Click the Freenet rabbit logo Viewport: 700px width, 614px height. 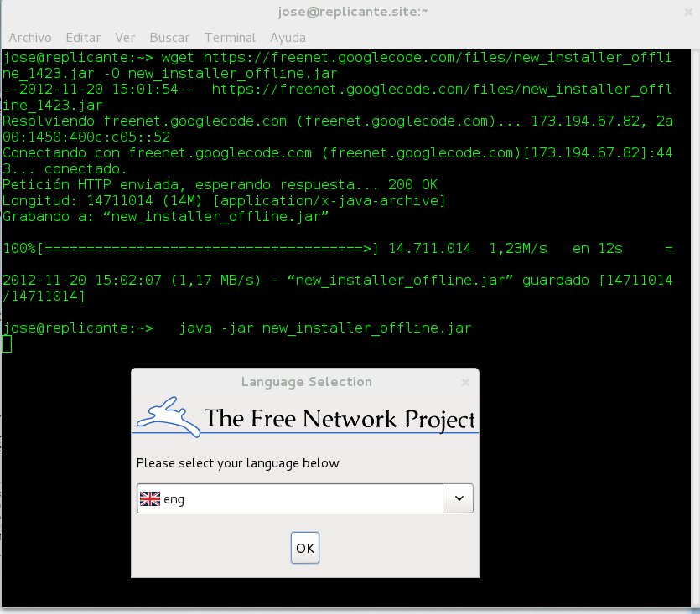click(168, 415)
